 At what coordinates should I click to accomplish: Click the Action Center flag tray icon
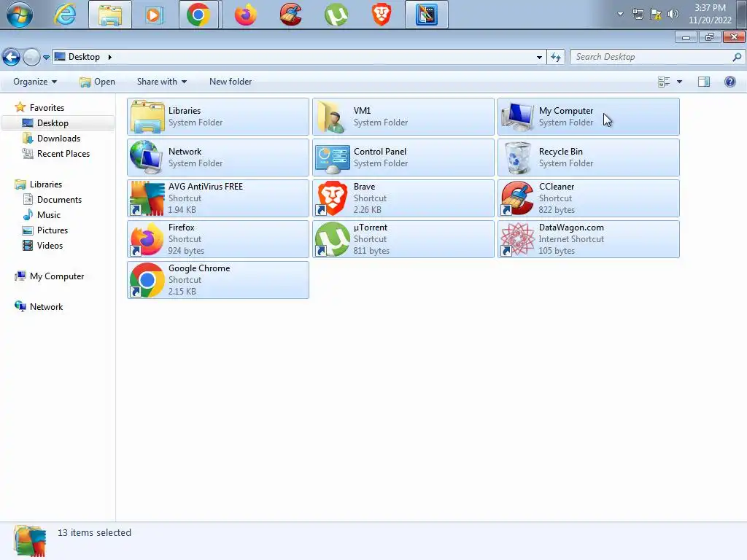click(x=656, y=14)
